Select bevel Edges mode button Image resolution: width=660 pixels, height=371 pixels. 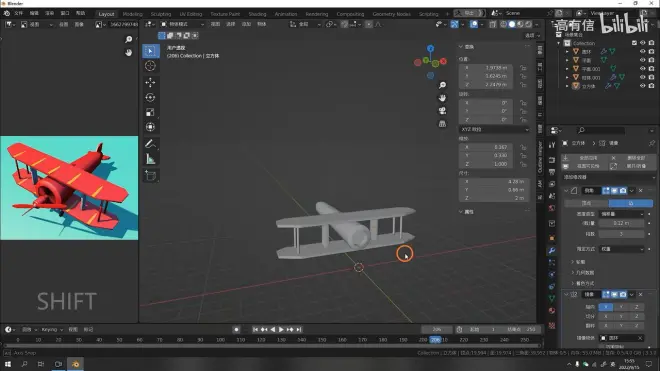pos(631,203)
